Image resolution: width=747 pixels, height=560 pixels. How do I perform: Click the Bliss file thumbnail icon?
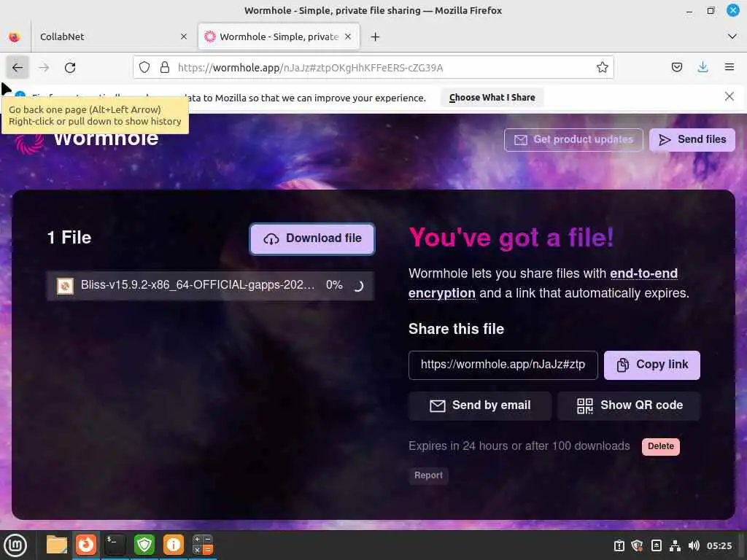pyautogui.click(x=65, y=286)
